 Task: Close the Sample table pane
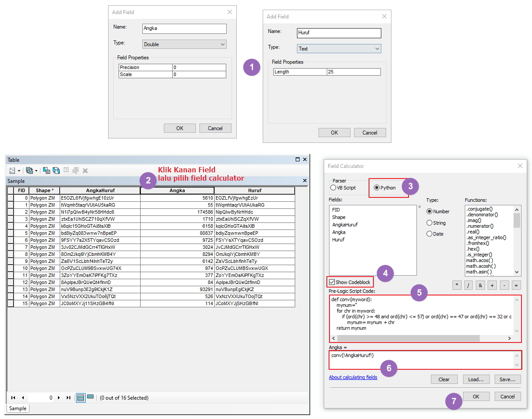point(305,181)
